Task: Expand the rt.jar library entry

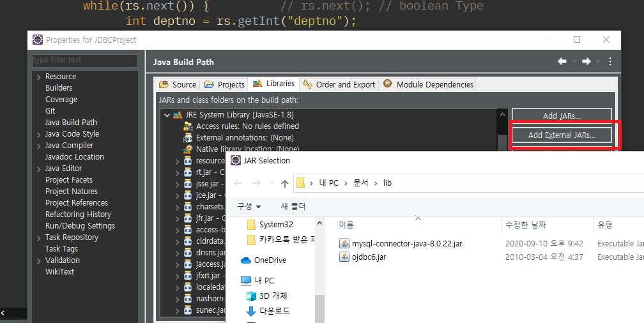Action: click(x=178, y=173)
